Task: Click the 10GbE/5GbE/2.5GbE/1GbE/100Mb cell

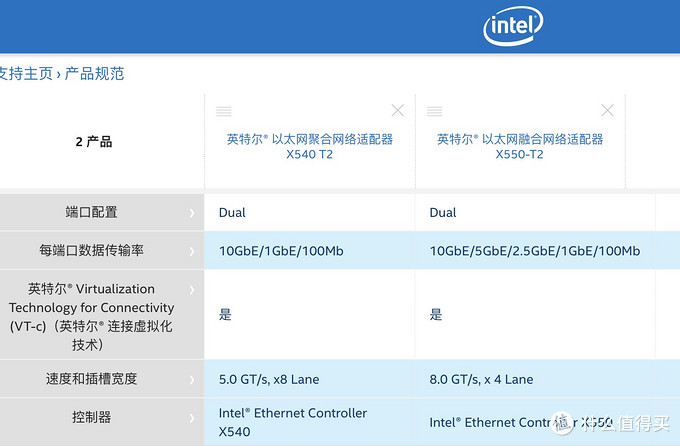Action: pos(534,251)
